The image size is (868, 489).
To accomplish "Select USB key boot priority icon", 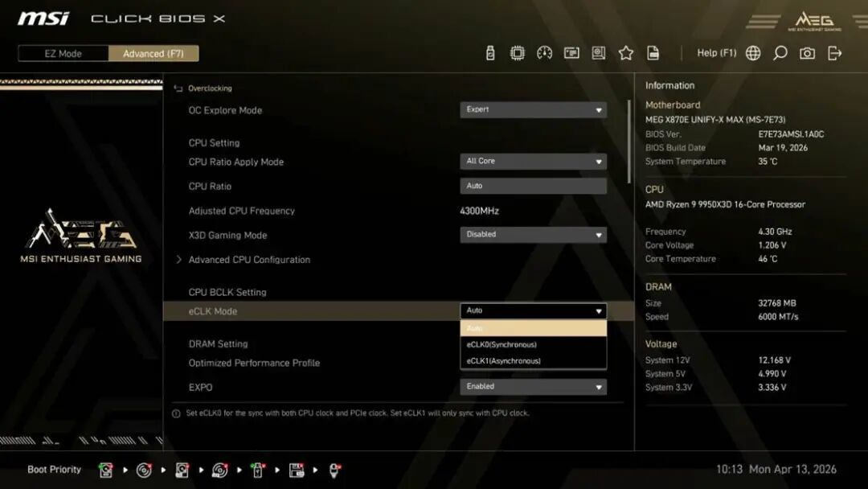I will pyautogui.click(x=257, y=471).
